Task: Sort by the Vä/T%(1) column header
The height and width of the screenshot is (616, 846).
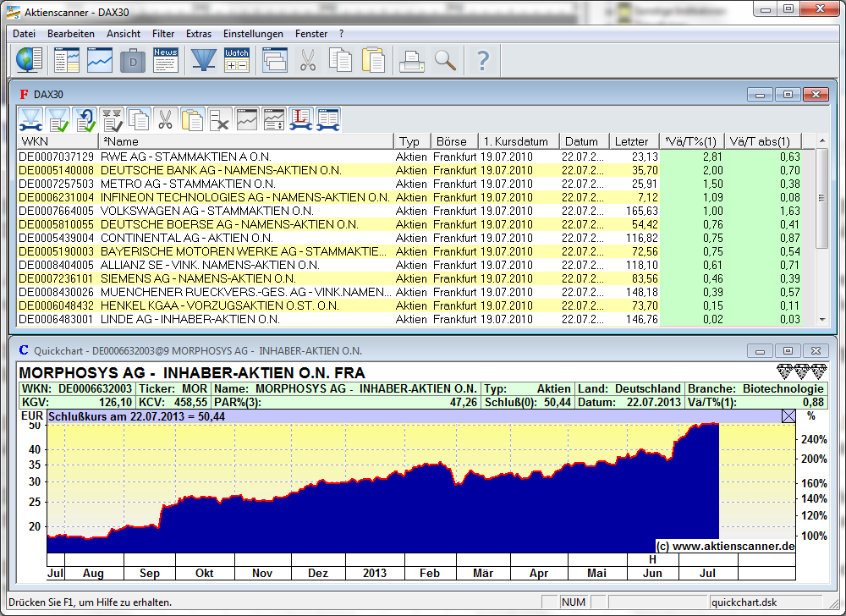Action: [x=691, y=141]
